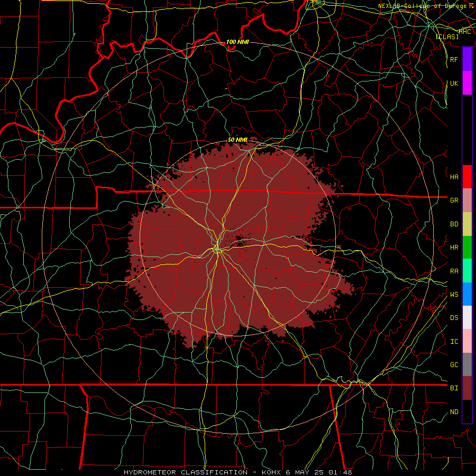Click the UK legend label
This screenshot has width=476, height=476.
454,83
